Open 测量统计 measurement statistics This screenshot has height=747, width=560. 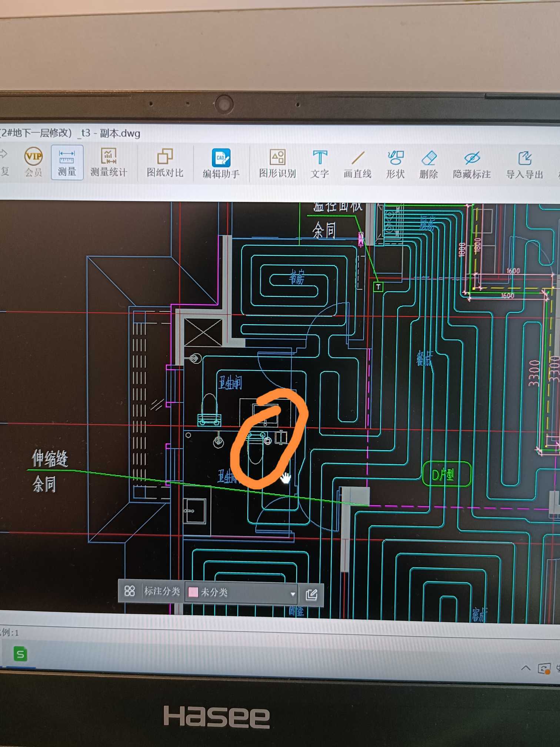coord(109,163)
